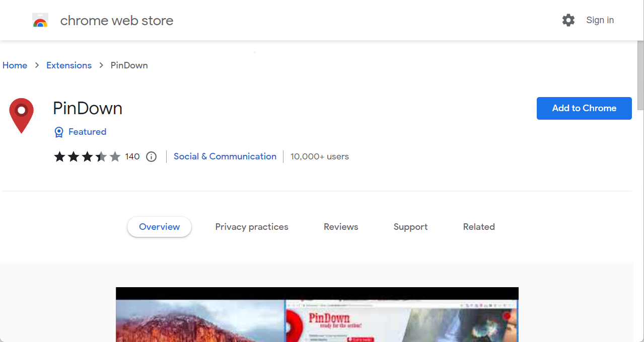Open the Related tab
Image resolution: width=644 pixels, height=342 pixels.
coord(479,227)
